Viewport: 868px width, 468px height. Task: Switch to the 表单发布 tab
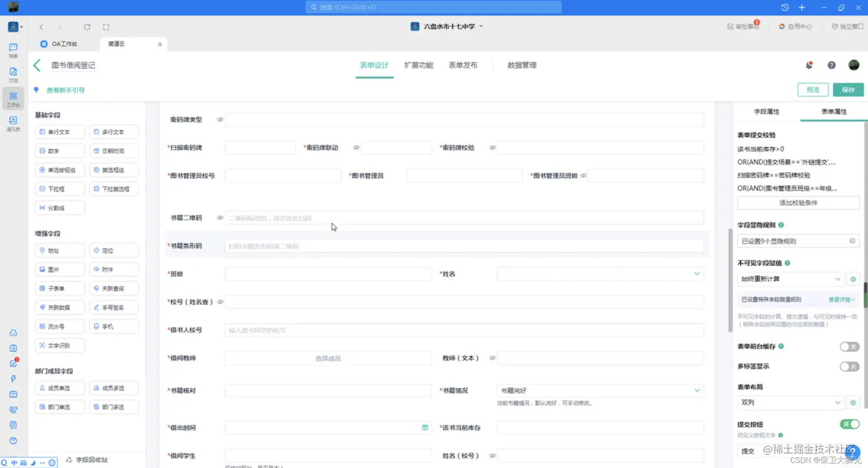click(463, 65)
